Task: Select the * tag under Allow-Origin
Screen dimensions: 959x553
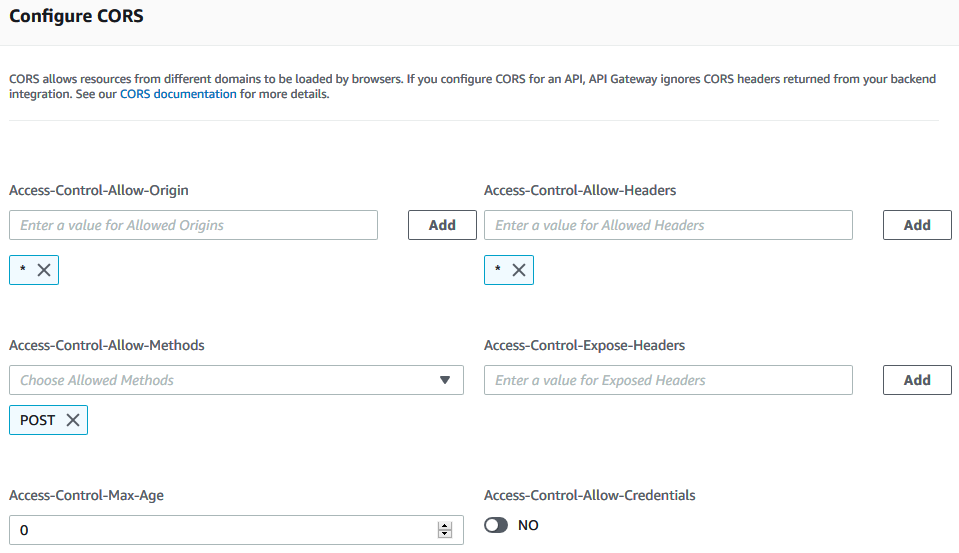Action: (23, 270)
